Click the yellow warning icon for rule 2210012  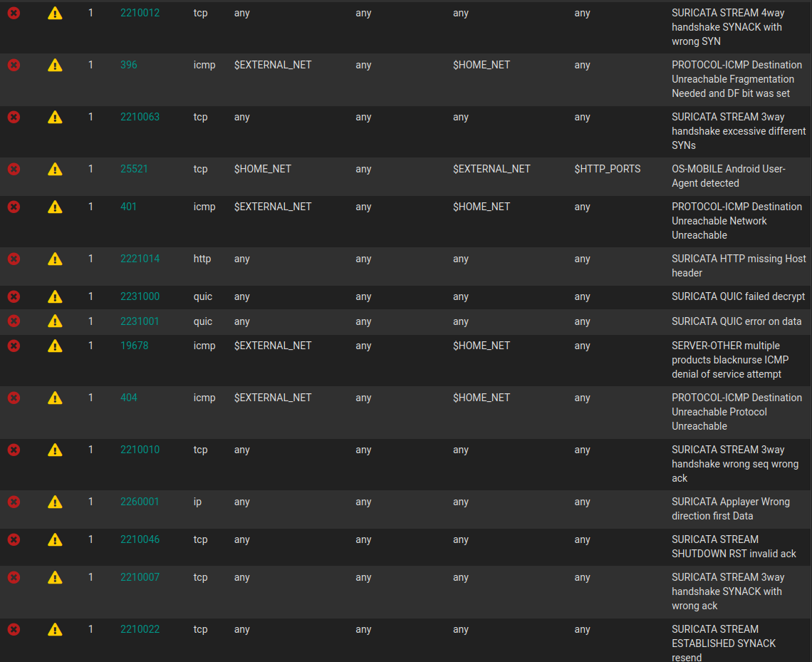point(55,13)
